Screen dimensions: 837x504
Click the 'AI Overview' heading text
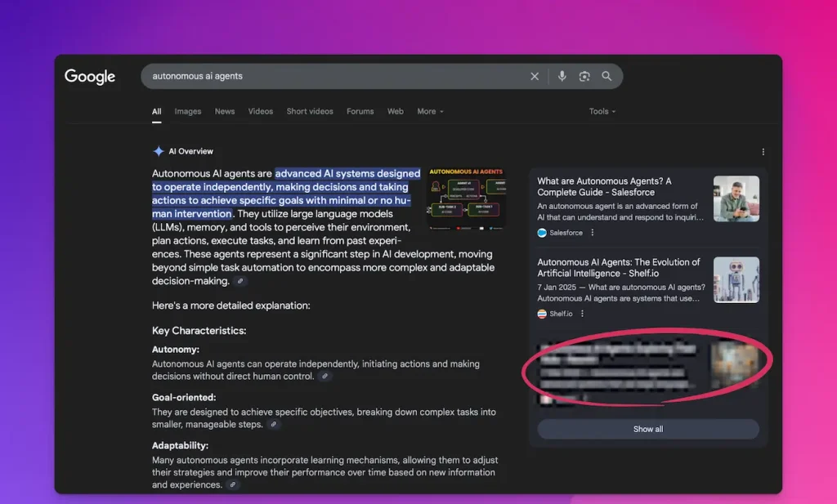190,151
